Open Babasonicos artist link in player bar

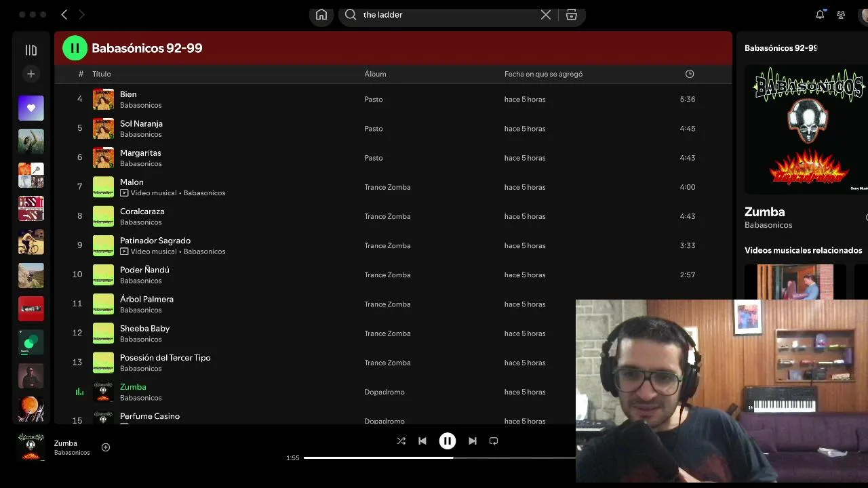point(72,453)
